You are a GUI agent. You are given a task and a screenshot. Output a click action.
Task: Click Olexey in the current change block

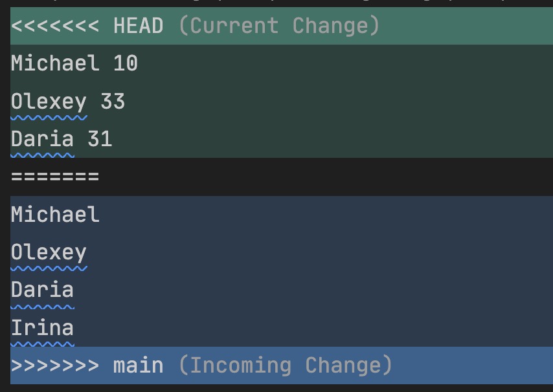point(49,102)
